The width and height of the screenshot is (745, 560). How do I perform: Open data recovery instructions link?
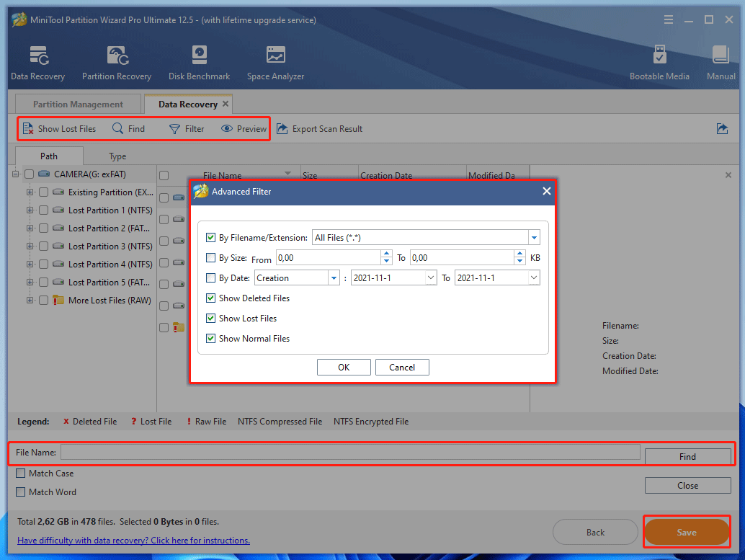click(133, 541)
